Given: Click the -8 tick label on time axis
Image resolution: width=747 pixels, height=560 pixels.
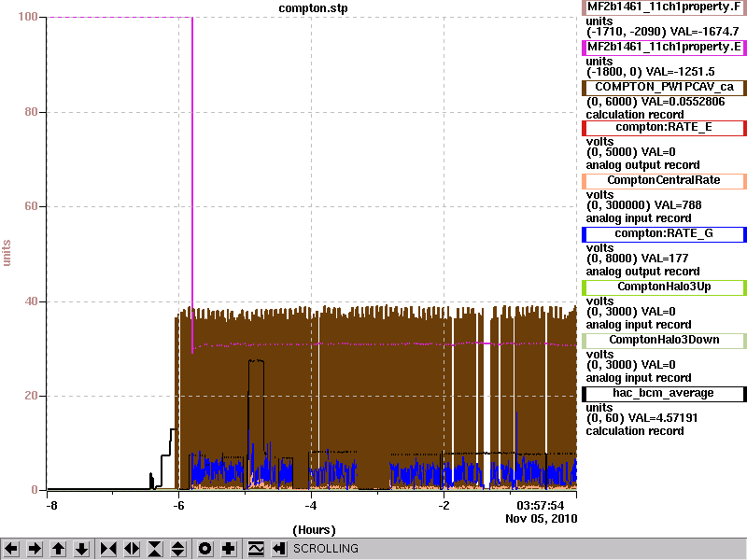Looking at the screenshot, I should pos(51,506).
